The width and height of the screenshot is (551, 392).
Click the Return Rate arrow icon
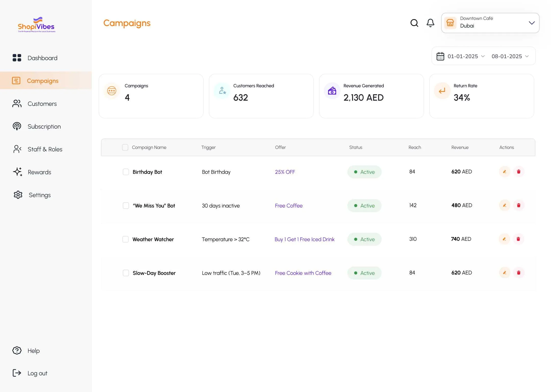[442, 91]
